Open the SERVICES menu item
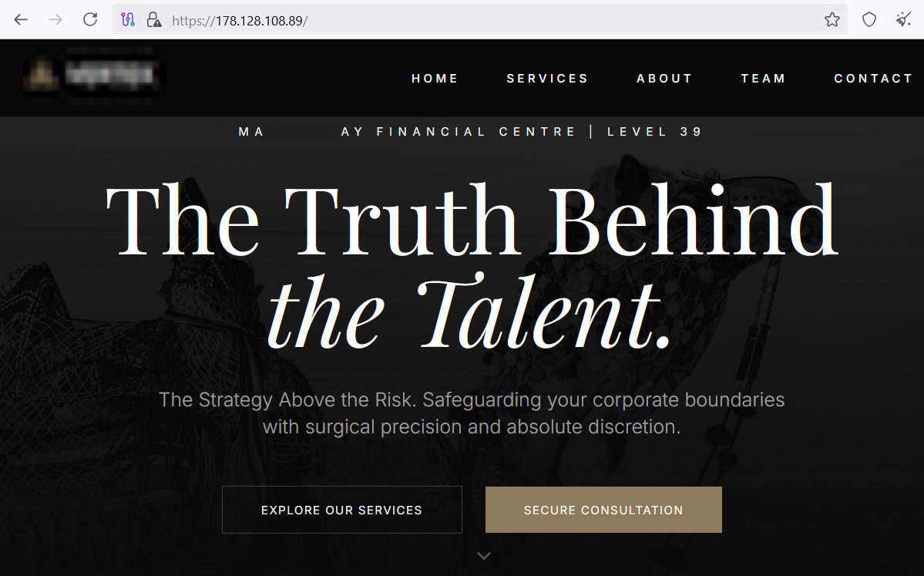This screenshot has width=924, height=576. coord(547,79)
